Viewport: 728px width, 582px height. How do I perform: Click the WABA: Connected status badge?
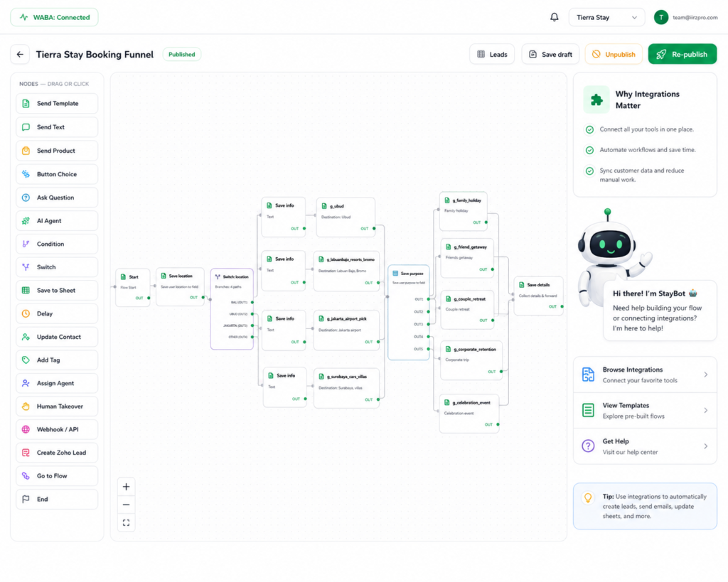pos(54,17)
